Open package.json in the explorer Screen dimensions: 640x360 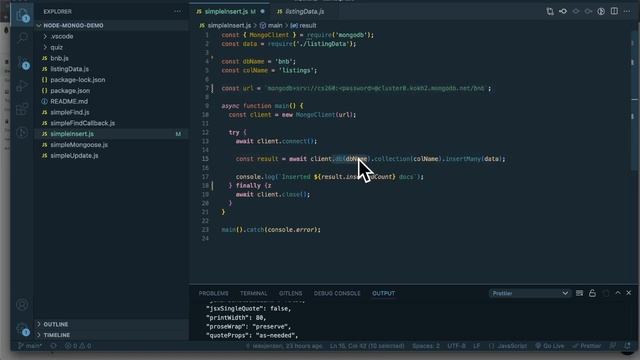pos(111,91)
